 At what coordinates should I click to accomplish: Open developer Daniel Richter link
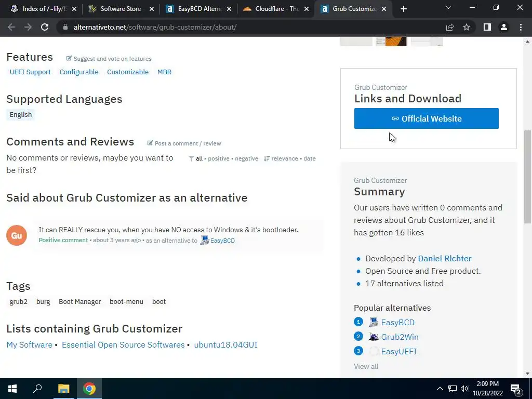point(445,259)
